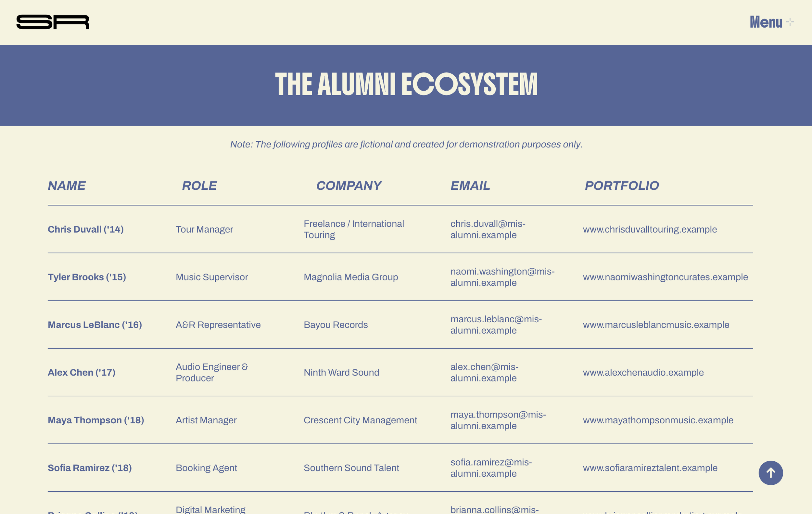
Task: Click The Alumni Ecosystem heading banner
Action: coord(406,85)
